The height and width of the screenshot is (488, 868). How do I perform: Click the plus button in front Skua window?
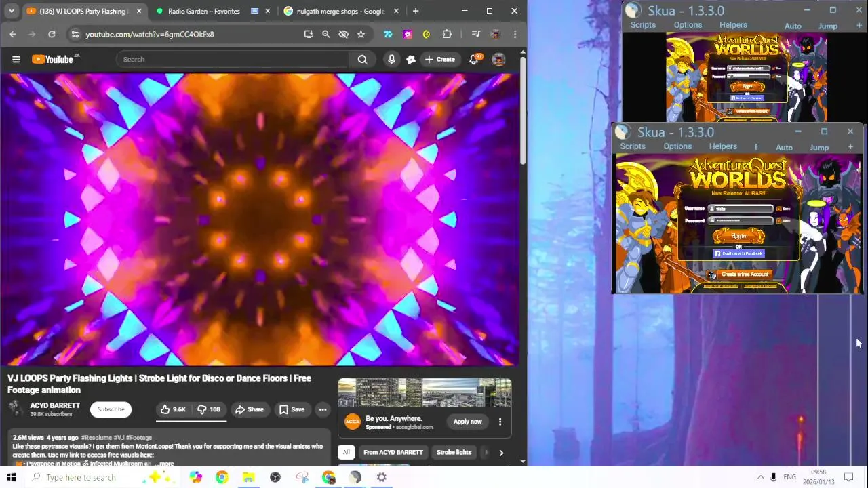(850, 147)
